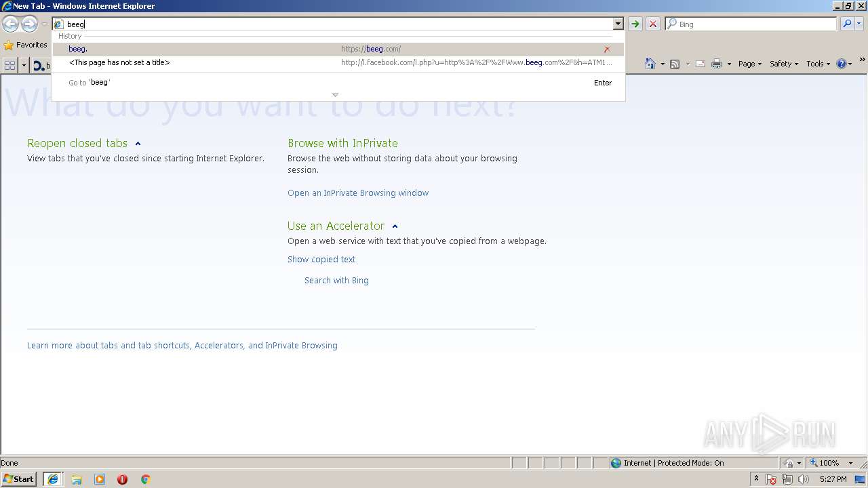Image resolution: width=868 pixels, height=488 pixels.
Task: Select the 'beeg.' history suggestion
Action: click(x=338, y=49)
